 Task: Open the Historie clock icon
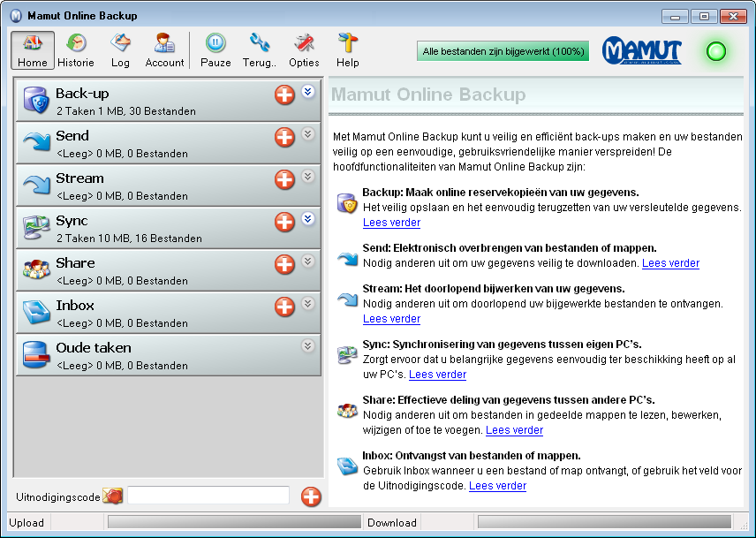(76, 43)
